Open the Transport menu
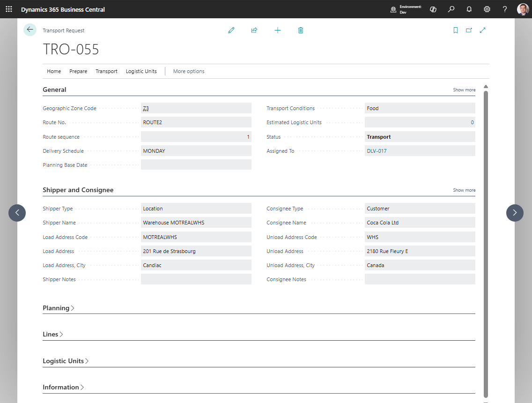 pos(106,71)
